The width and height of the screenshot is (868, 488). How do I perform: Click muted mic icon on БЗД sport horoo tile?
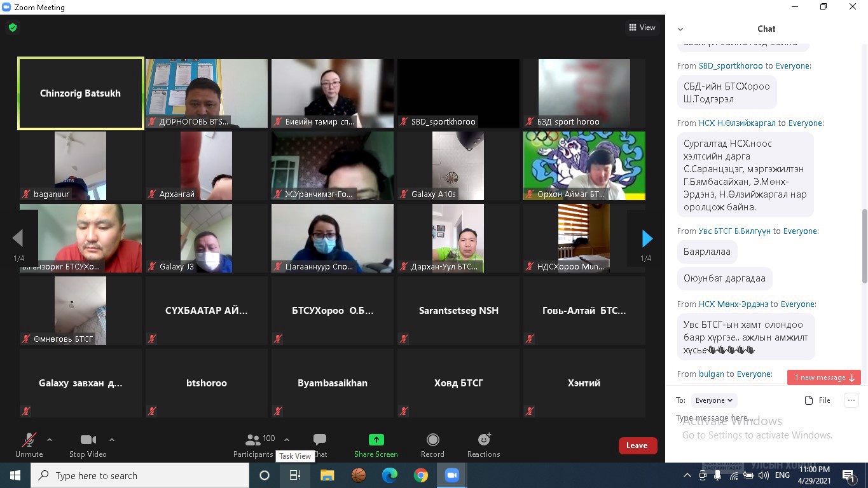(x=530, y=121)
